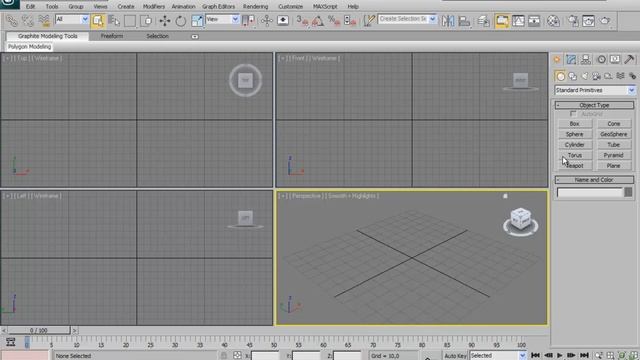The image size is (640, 360).
Task: Open Modify command panel tab
Action: [571, 60]
